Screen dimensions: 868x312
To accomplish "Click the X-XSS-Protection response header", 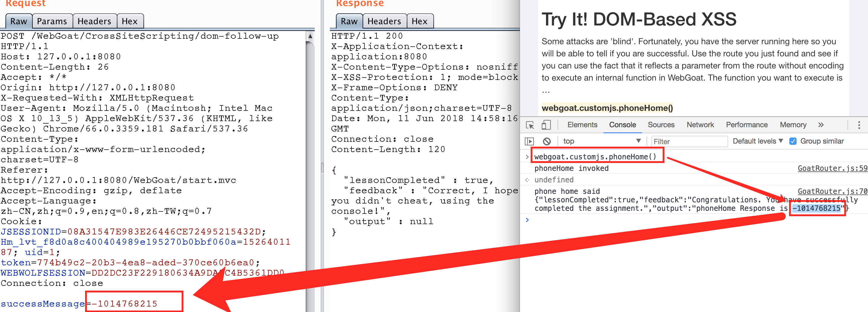I will [424, 77].
